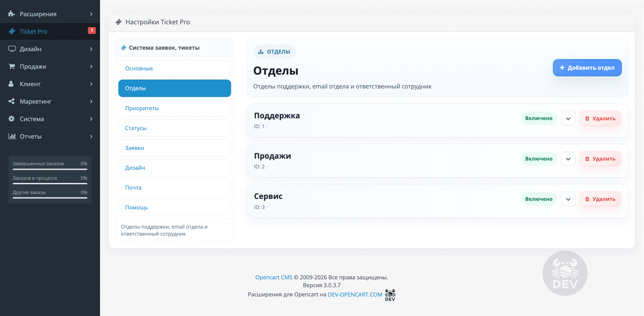This screenshot has height=316, width=644.
Task: Open the Помощь tab
Action: pos(175,207)
